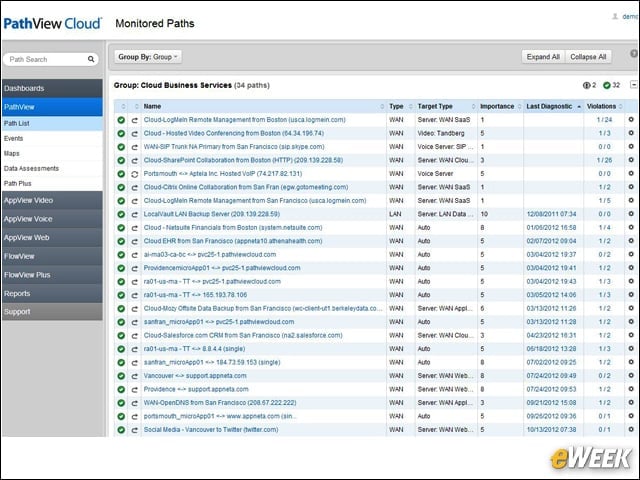The height and width of the screenshot is (480, 640).
Task: Open the FlowView section
Action: click(x=52, y=256)
